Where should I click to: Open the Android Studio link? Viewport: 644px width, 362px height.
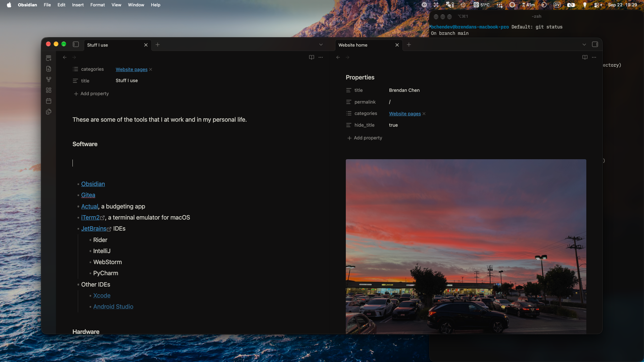(113, 307)
